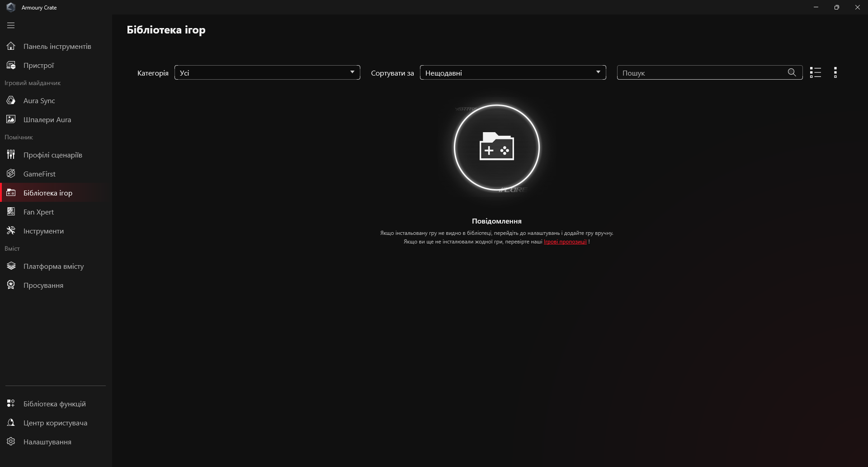Select Бібліотека ігор in the sidebar
868x467 pixels.
56,193
